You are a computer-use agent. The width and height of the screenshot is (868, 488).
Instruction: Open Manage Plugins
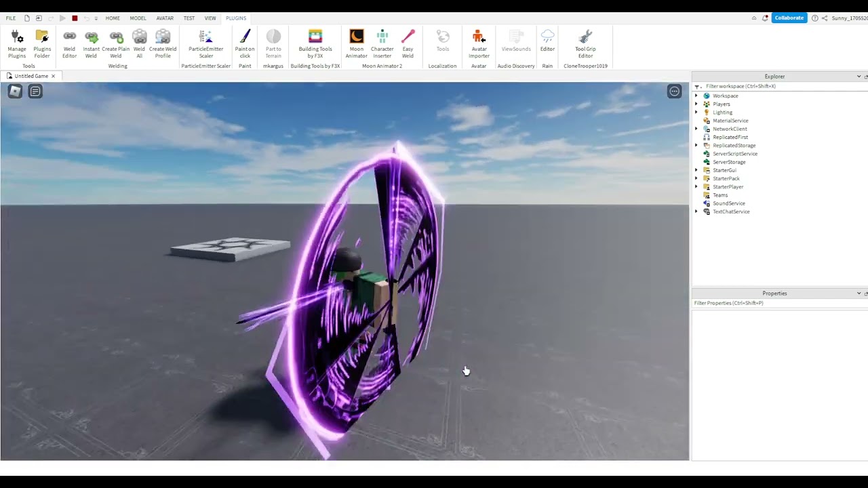(x=17, y=44)
